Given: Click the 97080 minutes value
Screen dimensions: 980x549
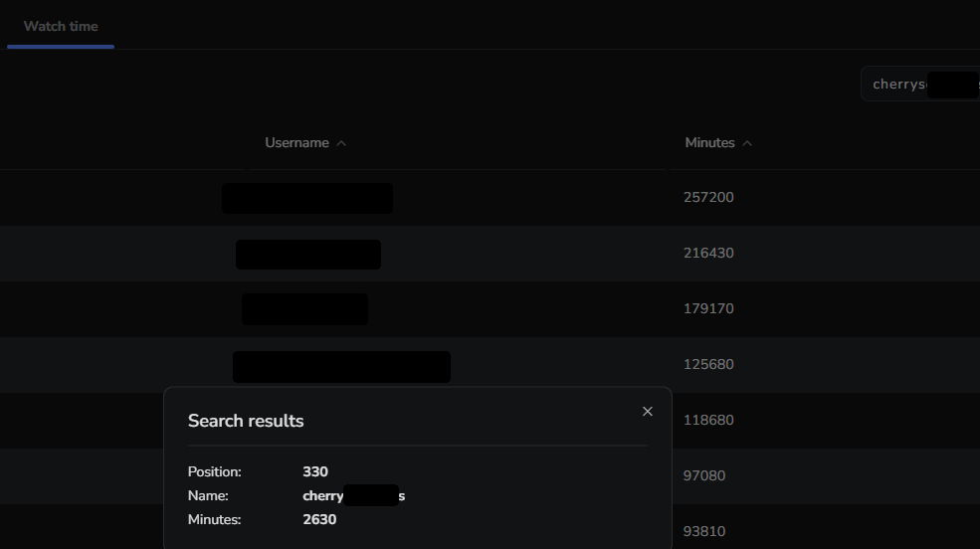Looking at the screenshot, I should click(x=704, y=475).
